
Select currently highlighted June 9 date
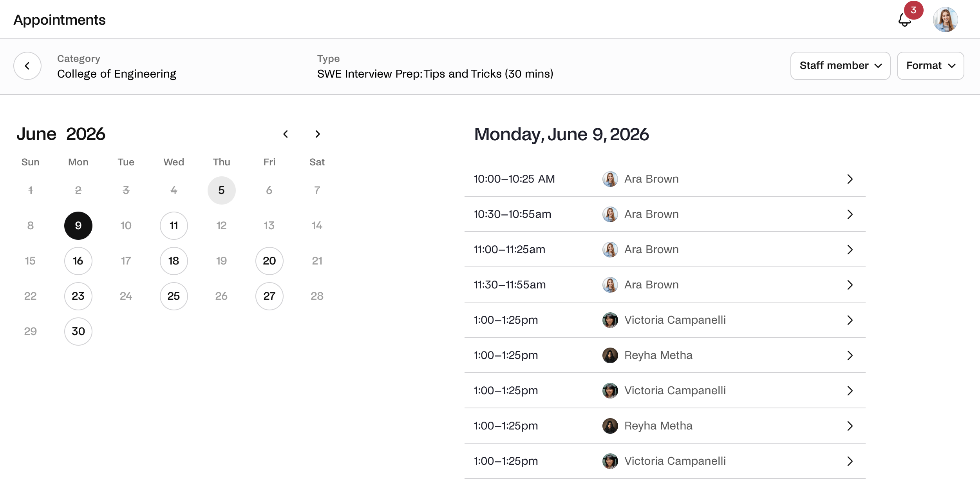coord(78,226)
